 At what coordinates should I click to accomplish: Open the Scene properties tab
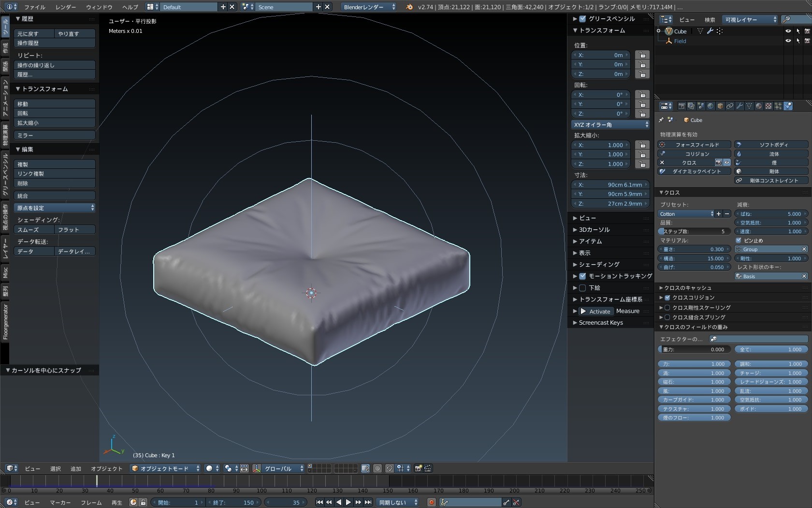click(x=701, y=106)
